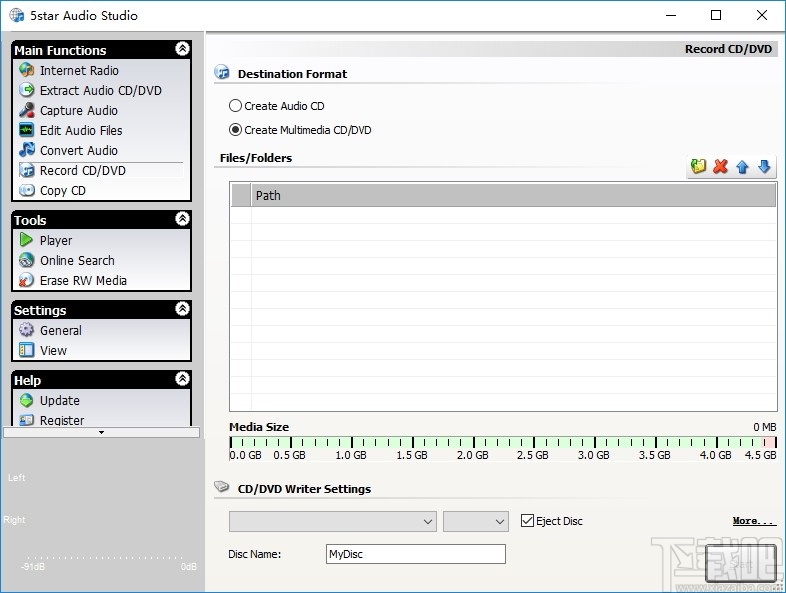Click the Path column header

pos(513,195)
